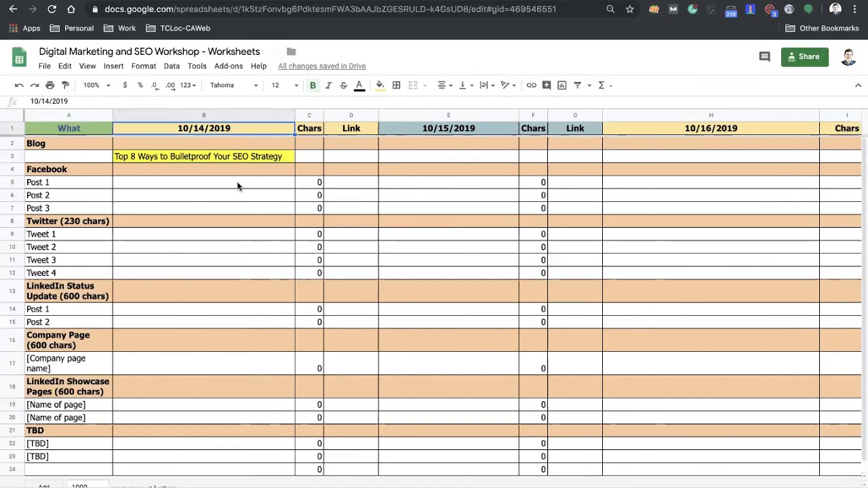
Task: Open the Other Bookmarks folder
Action: (822, 28)
